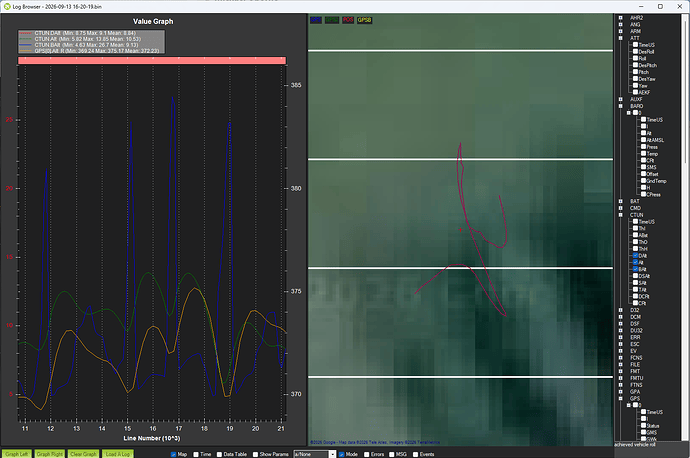
Task: Collapse the BARO tree node
Action: tap(620, 106)
